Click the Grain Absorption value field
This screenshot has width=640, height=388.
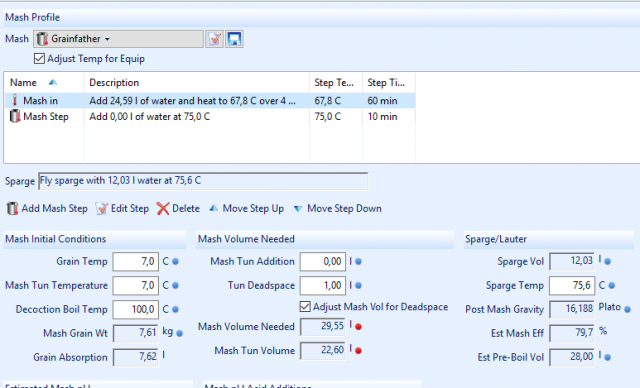(x=136, y=357)
